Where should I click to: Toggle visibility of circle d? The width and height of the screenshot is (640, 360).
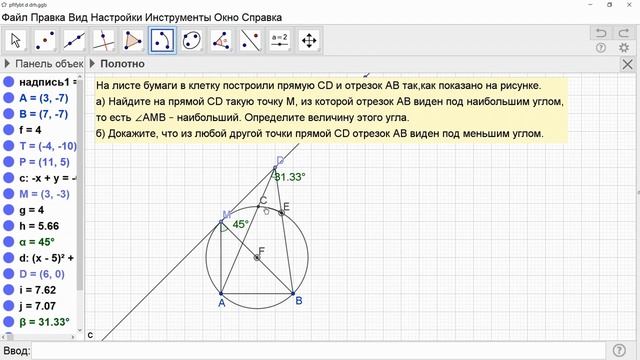point(9,258)
